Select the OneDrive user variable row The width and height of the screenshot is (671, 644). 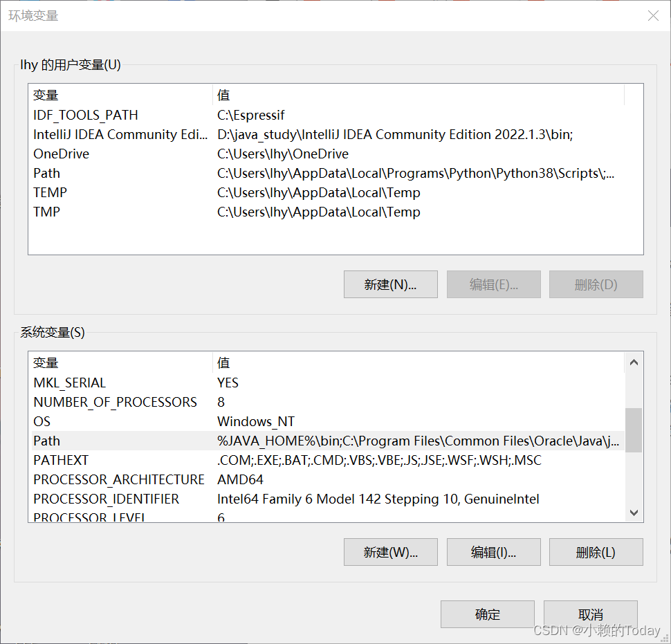pos(61,154)
